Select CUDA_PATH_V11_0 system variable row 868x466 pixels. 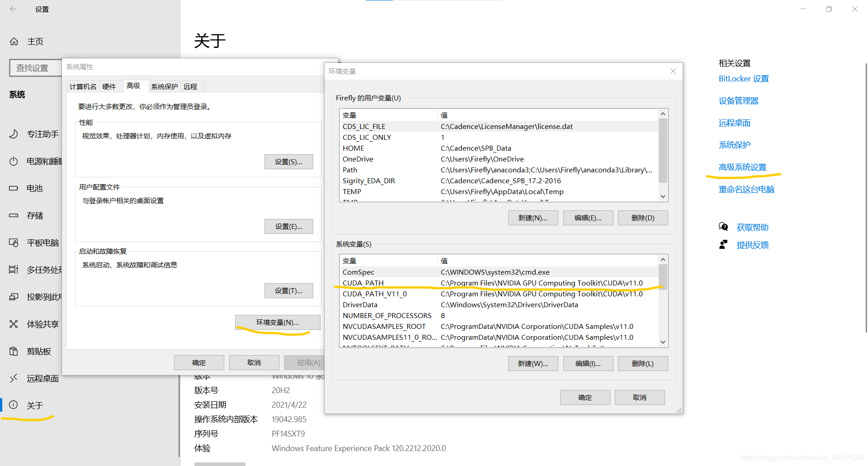(x=499, y=294)
